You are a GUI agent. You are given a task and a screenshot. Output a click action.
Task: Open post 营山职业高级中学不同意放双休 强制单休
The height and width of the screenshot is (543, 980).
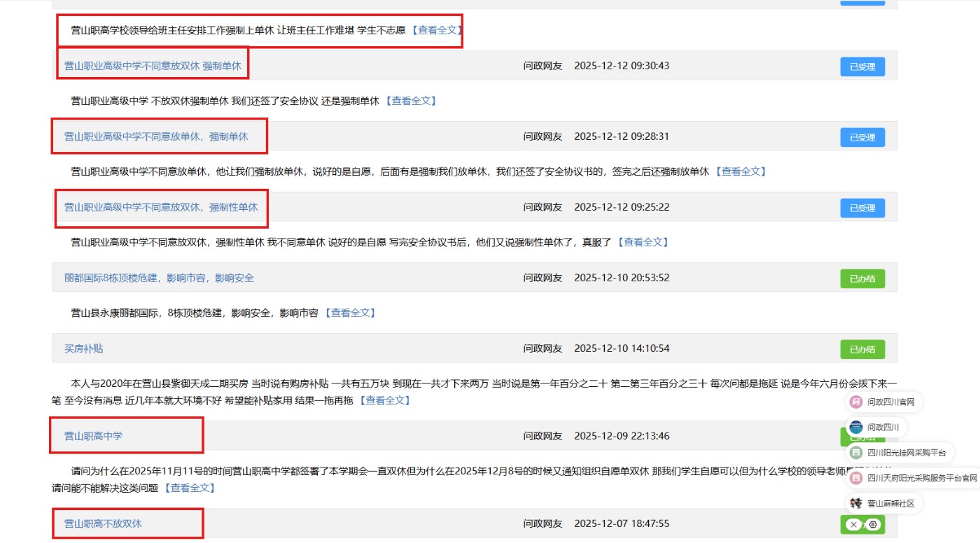pyautogui.click(x=153, y=66)
